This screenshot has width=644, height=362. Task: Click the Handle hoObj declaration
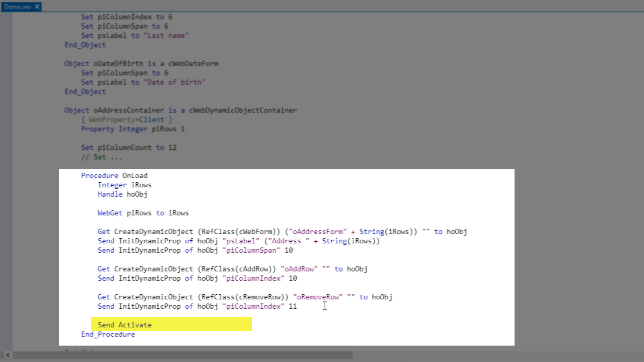click(x=122, y=194)
